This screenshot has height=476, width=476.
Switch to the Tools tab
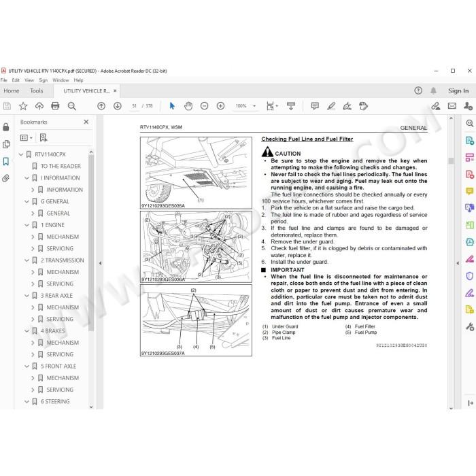tap(37, 90)
